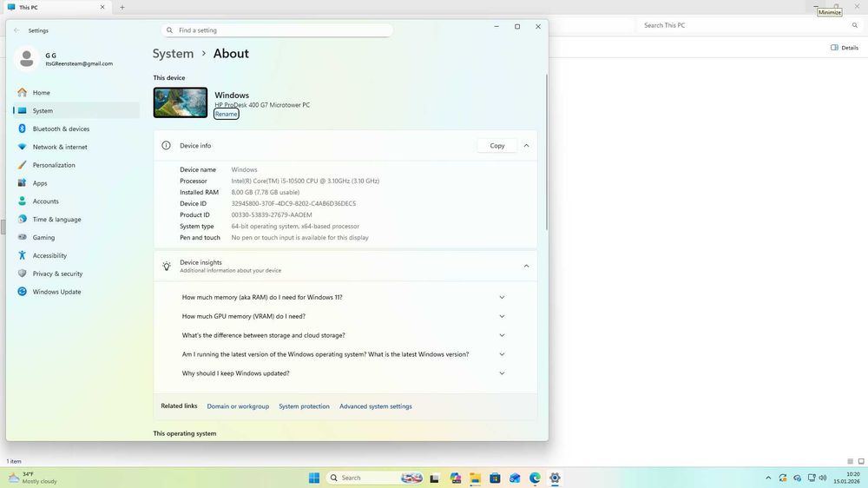This screenshot has height=488, width=868.
Task: Open Time & language settings
Action: click(x=76, y=220)
